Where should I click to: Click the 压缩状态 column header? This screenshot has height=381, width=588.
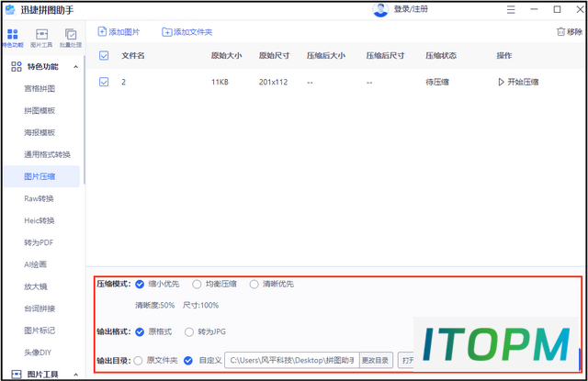point(441,55)
